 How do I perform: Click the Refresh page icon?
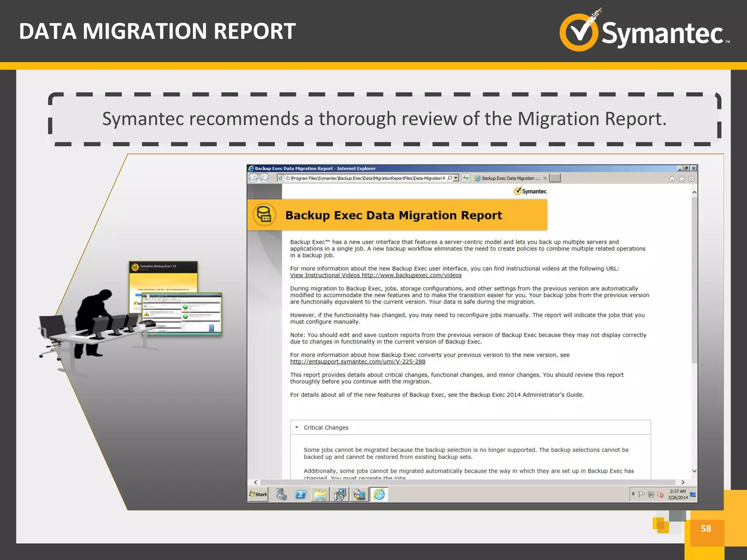(x=466, y=178)
